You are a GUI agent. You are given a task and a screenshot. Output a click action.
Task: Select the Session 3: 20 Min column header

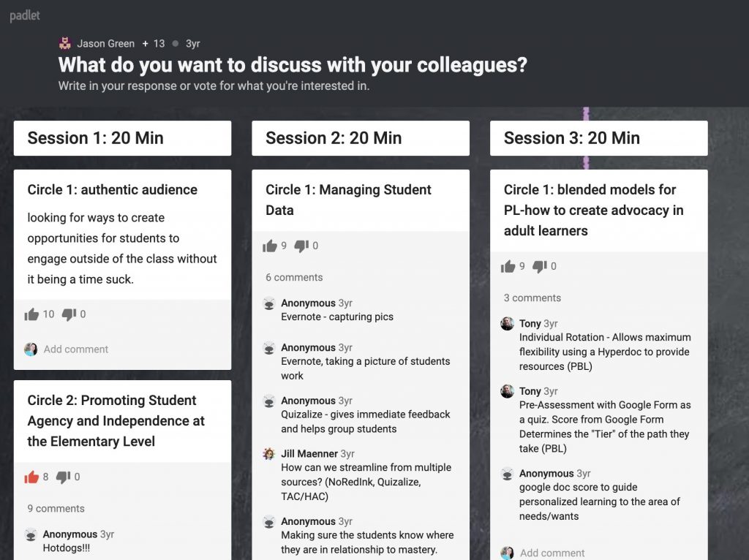(x=599, y=138)
